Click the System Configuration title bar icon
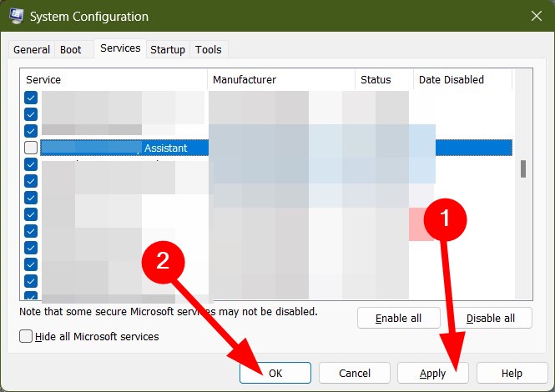This screenshot has height=392, width=555. pos(16,16)
